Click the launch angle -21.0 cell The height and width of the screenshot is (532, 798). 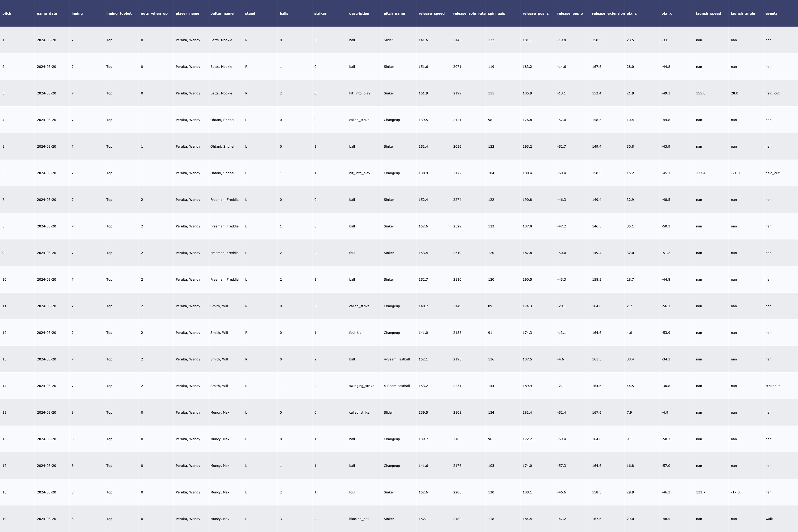(735, 173)
